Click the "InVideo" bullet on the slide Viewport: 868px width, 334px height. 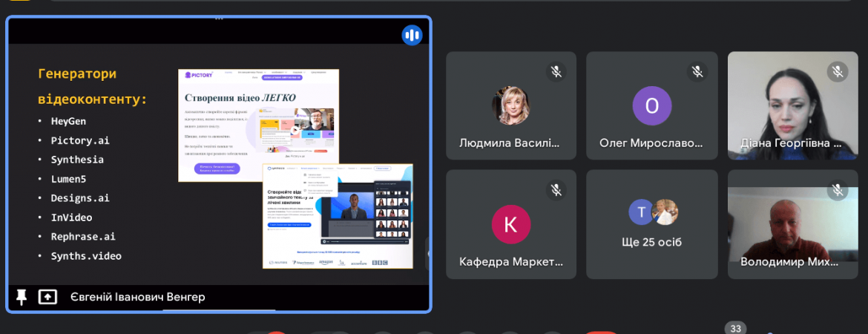click(x=71, y=217)
